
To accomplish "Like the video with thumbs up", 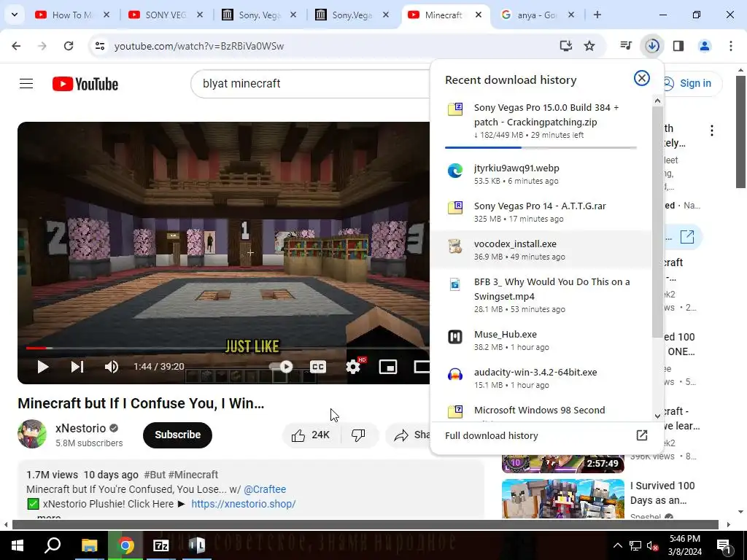I will (x=312, y=435).
